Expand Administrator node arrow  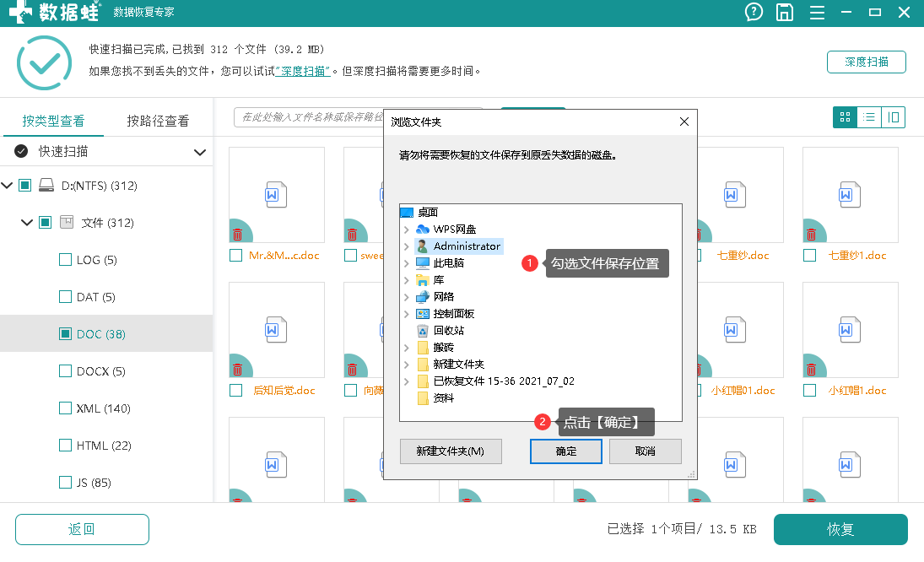[x=407, y=246]
